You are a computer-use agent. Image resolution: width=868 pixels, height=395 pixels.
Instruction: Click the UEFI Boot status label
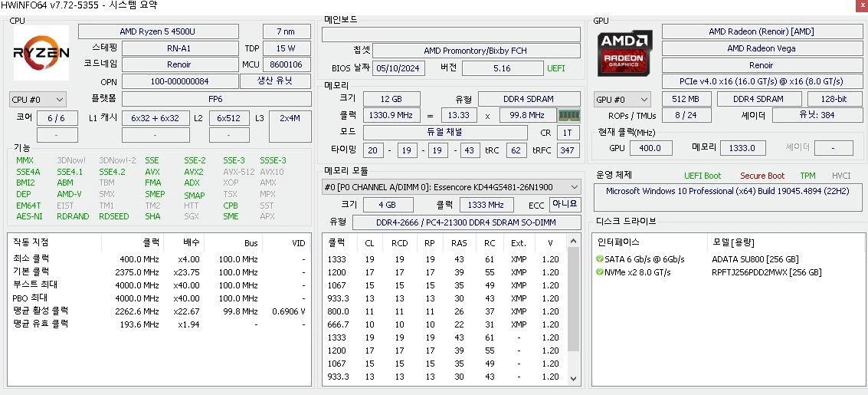click(703, 176)
